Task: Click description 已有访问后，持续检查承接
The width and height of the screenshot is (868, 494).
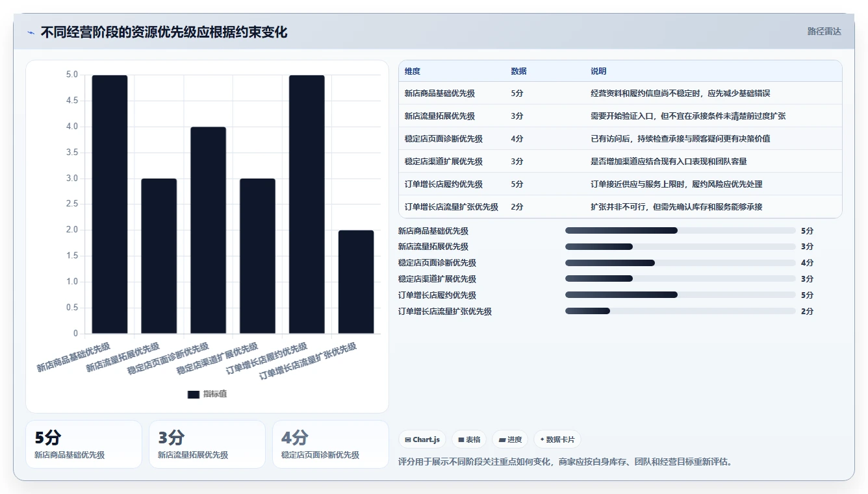Action: click(680, 139)
